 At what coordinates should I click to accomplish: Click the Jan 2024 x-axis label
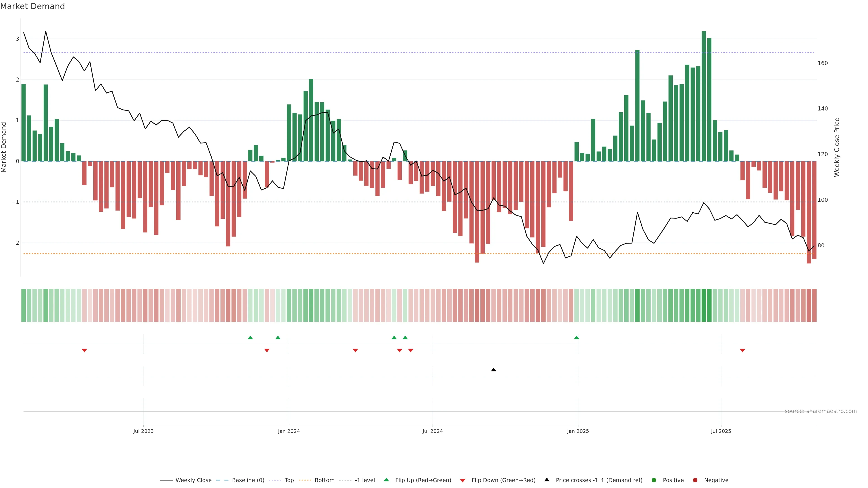[289, 431]
